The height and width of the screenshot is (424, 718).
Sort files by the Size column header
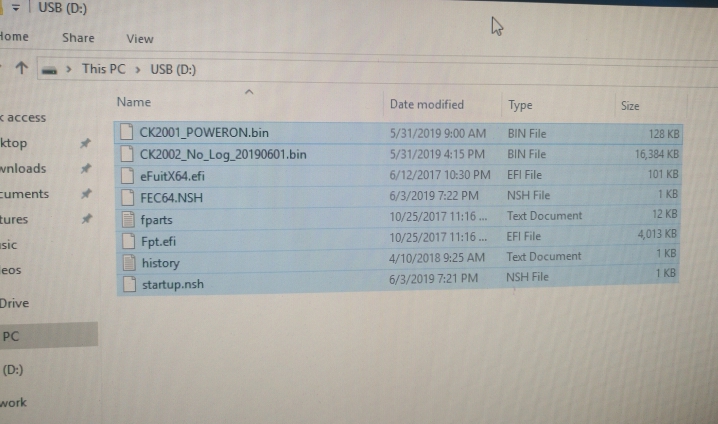(x=630, y=106)
